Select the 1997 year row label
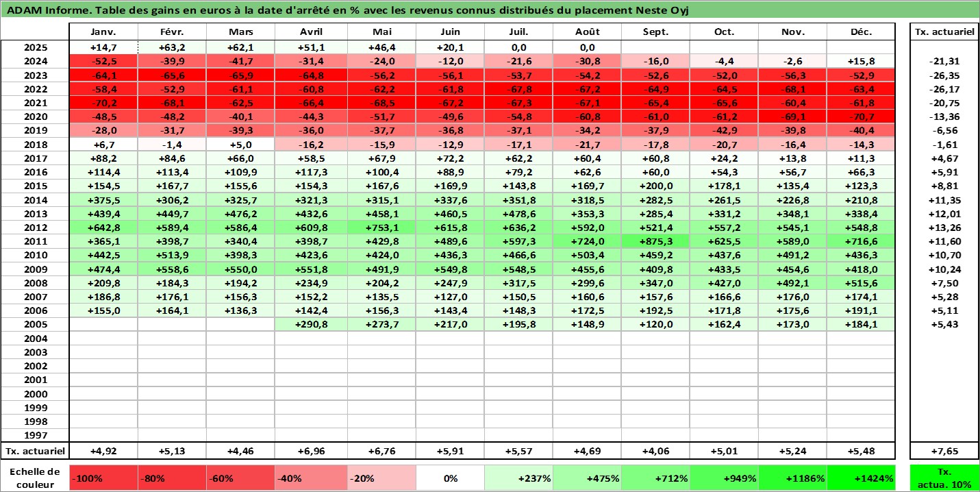The width and height of the screenshot is (980, 492). [35, 435]
